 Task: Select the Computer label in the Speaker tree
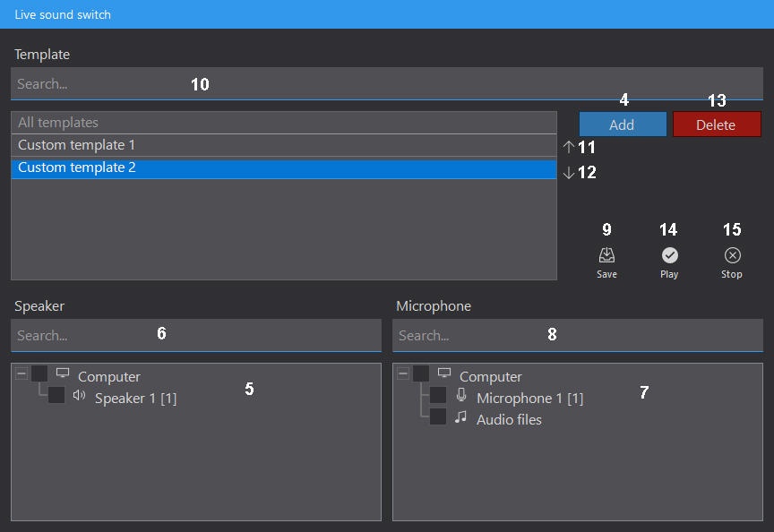[x=109, y=376]
